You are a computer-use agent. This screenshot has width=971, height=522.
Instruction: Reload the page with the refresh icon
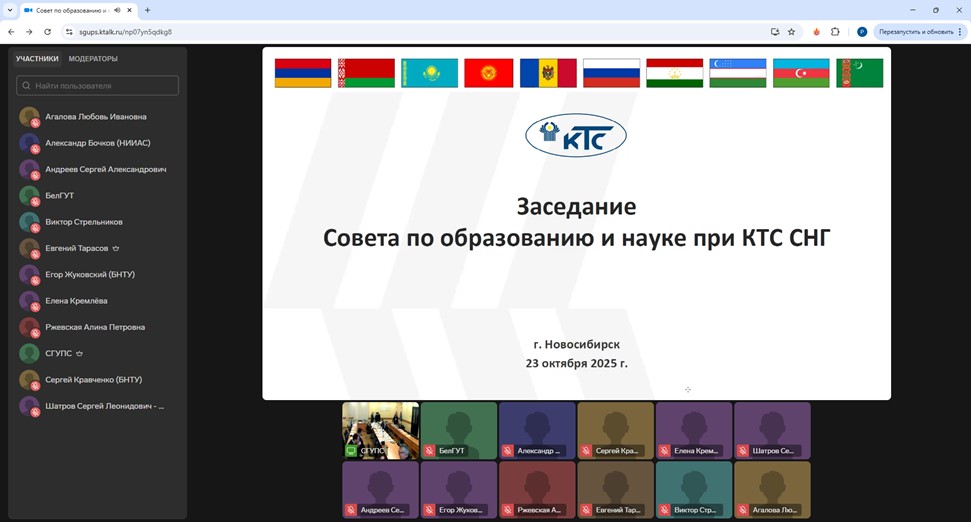[47, 31]
